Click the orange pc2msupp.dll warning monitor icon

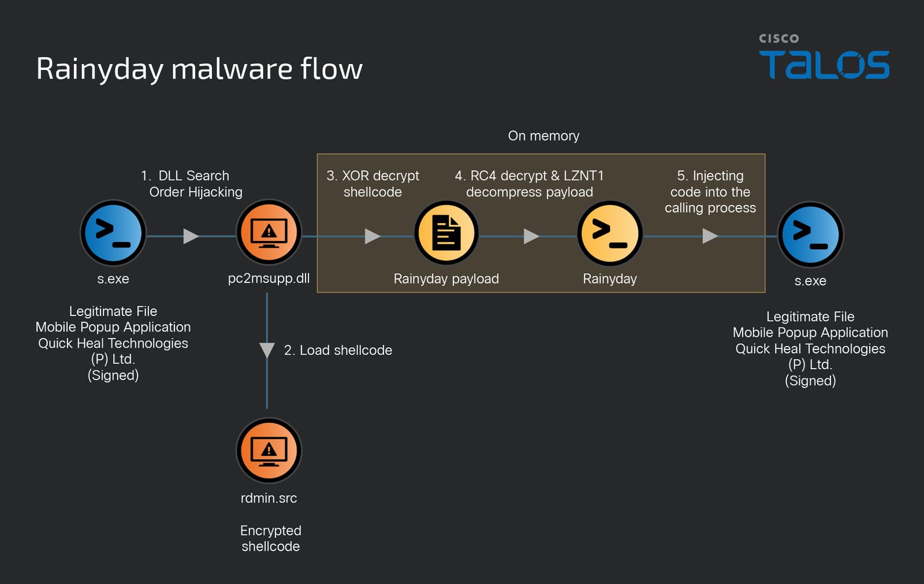tap(269, 233)
